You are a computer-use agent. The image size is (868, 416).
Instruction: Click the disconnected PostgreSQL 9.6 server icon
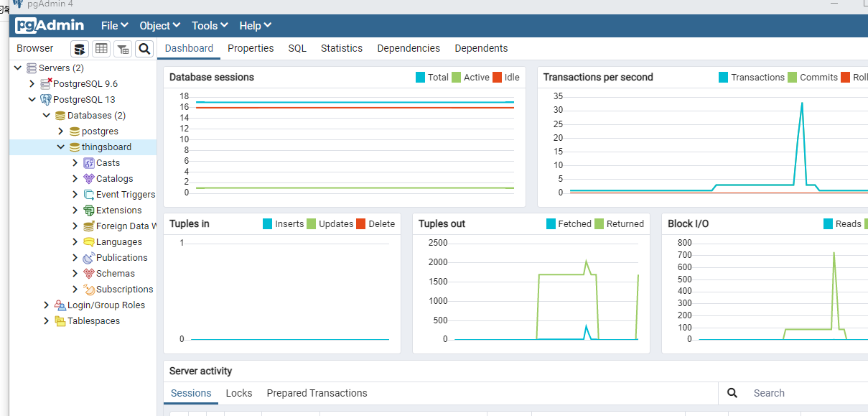tap(46, 84)
